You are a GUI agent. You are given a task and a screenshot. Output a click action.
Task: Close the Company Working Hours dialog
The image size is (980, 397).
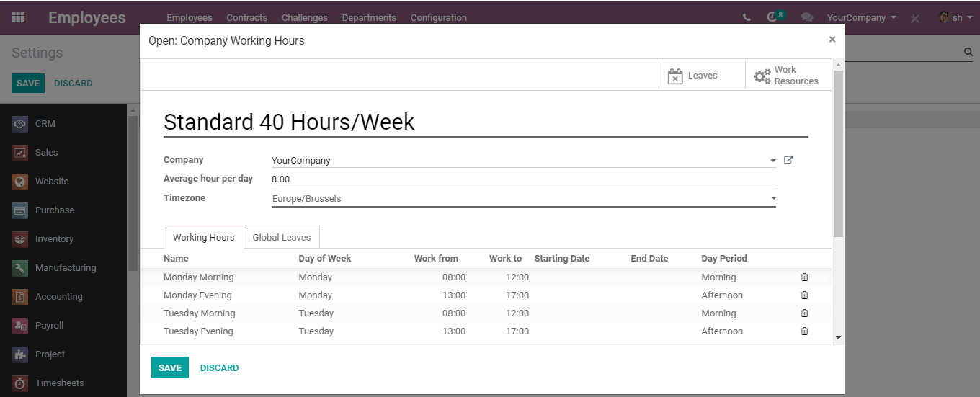coord(832,40)
